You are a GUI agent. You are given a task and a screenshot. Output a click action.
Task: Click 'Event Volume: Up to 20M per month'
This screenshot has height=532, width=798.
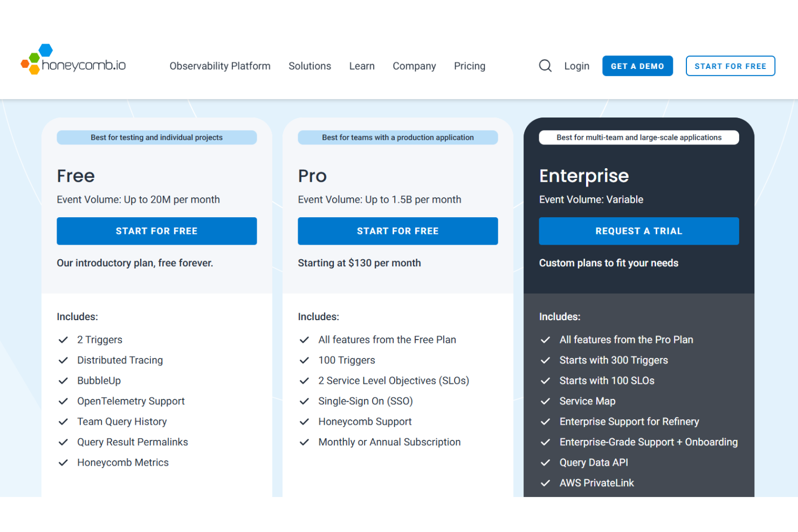point(138,199)
